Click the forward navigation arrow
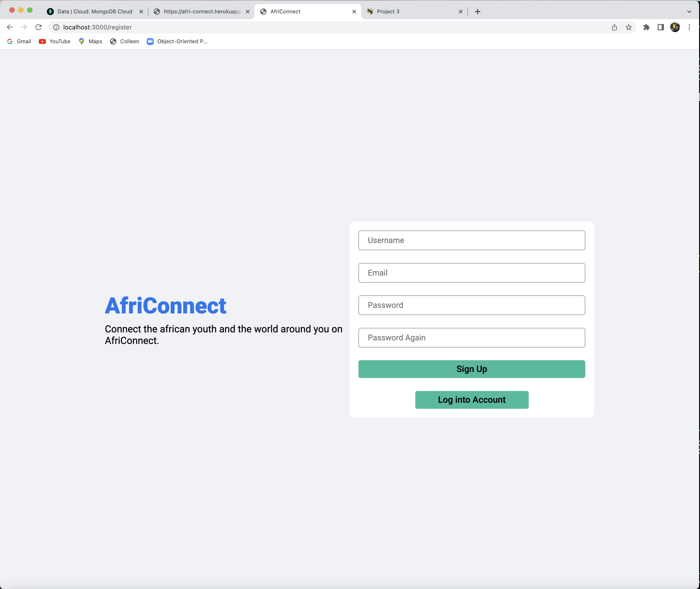The height and width of the screenshot is (589, 700). click(24, 27)
